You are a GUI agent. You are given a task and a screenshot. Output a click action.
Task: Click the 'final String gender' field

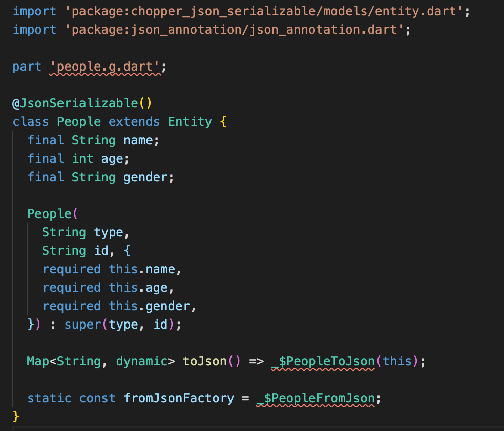coord(100,177)
